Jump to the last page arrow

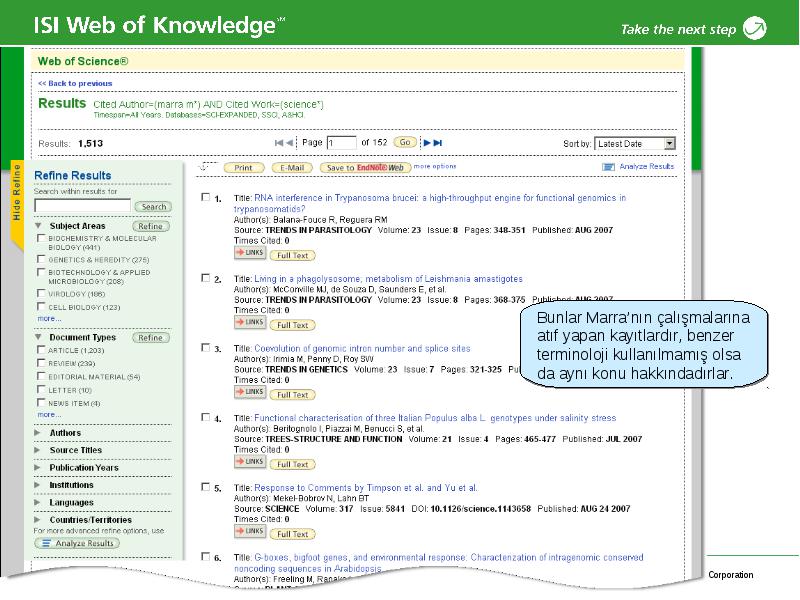point(438,143)
